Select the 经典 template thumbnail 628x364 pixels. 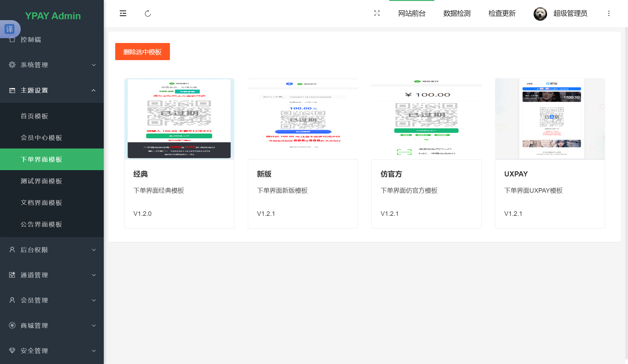(179, 119)
